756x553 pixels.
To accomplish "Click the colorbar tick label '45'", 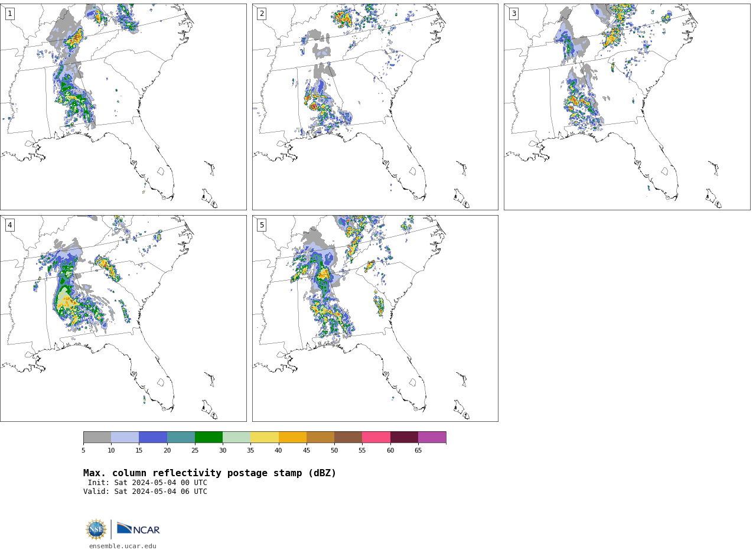I will coord(307,451).
